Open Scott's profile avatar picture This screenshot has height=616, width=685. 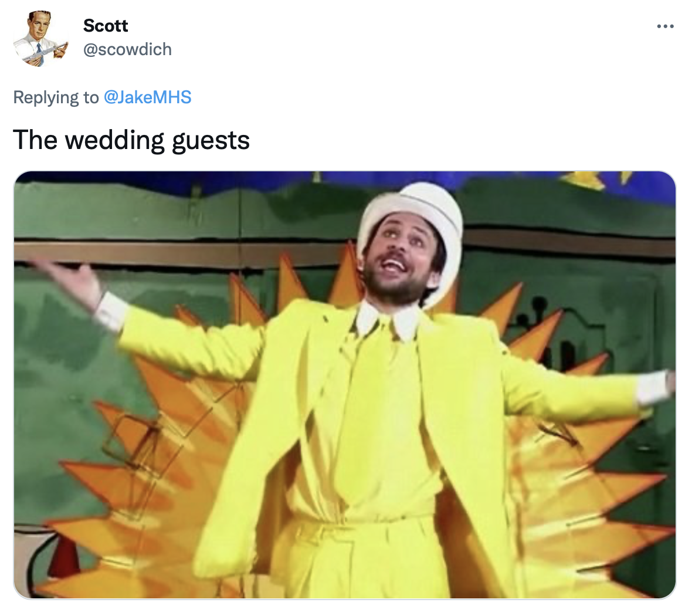pos(40,39)
